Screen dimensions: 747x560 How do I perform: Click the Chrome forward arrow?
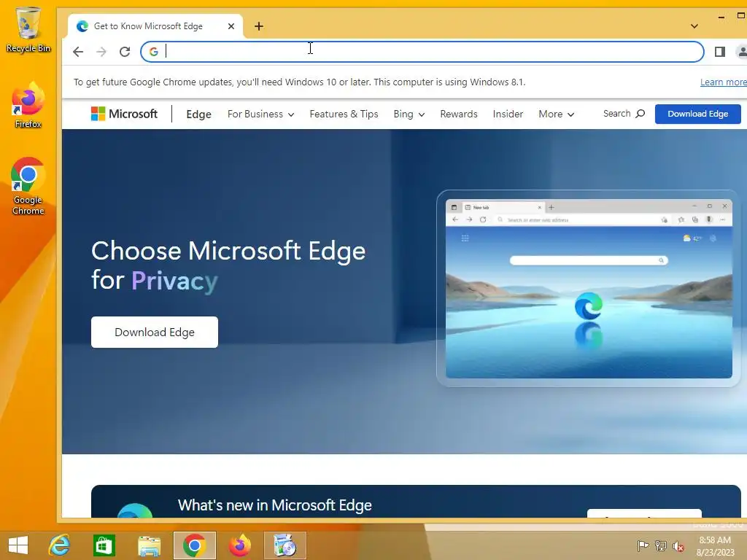(x=101, y=52)
